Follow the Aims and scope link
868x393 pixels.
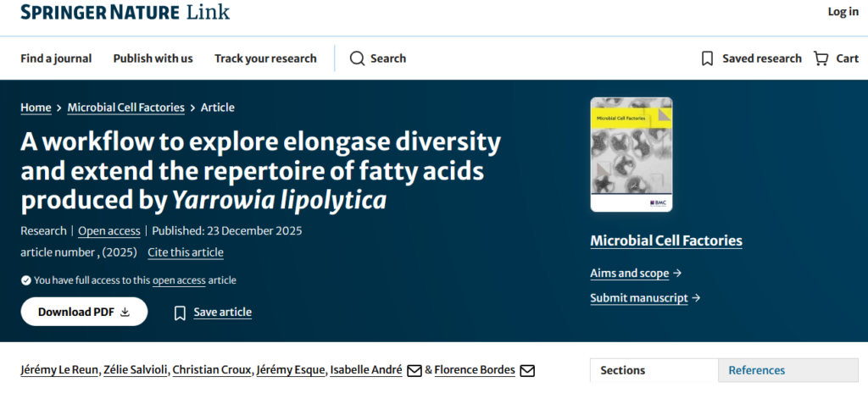click(629, 274)
